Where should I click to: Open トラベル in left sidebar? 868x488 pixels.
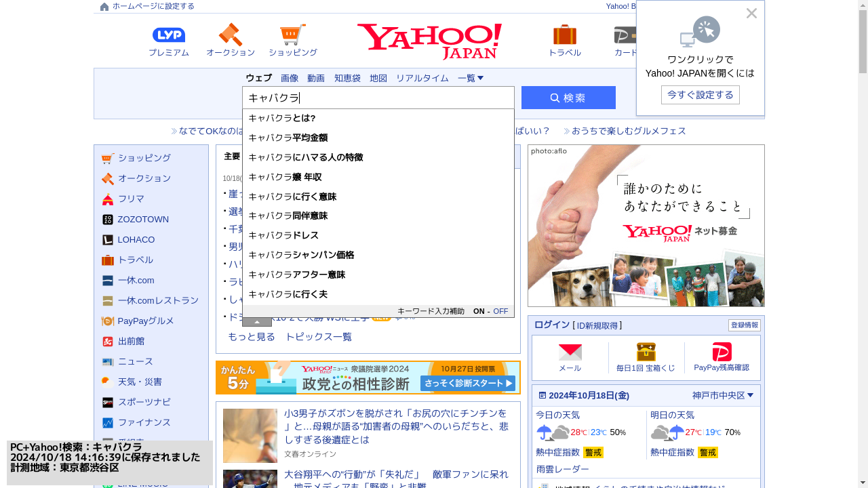pyautogui.click(x=135, y=260)
